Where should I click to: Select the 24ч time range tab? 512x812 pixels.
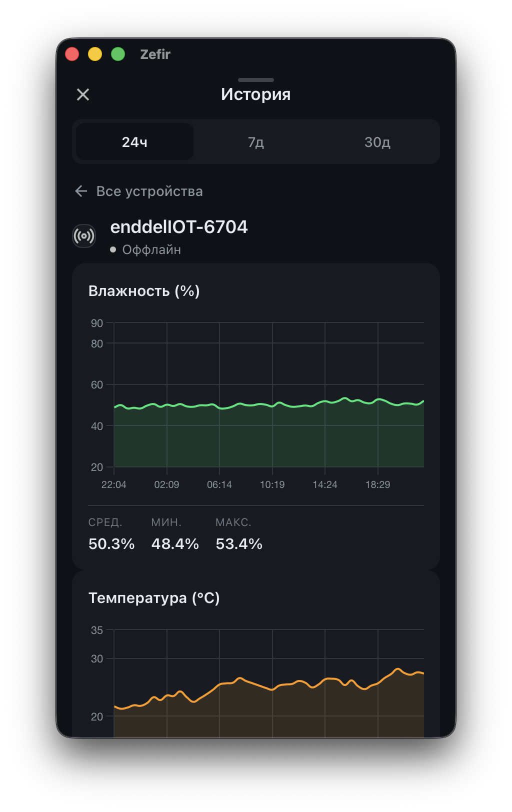tap(133, 142)
